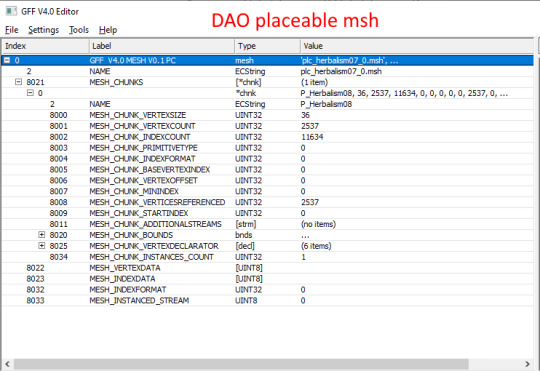Select the MESH_INSTANCED_STREAM row
Viewport: 540px width, 371px height.
[x=268, y=300]
